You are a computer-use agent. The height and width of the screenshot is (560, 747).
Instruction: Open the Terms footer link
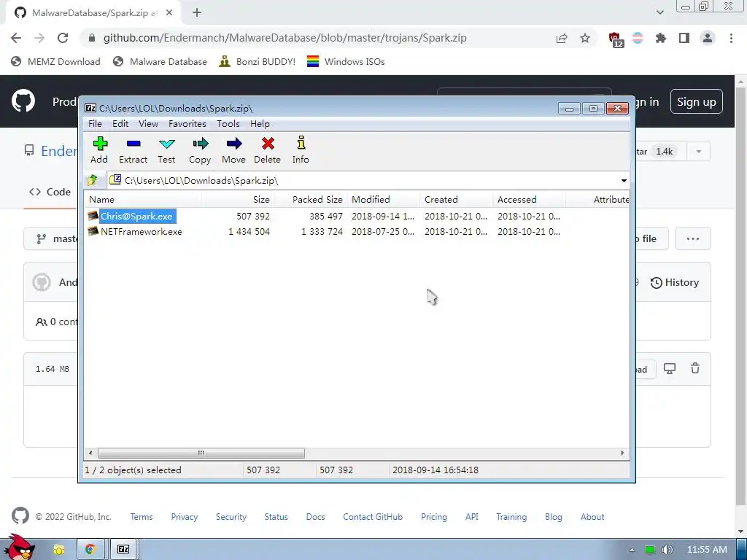[142, 517]
